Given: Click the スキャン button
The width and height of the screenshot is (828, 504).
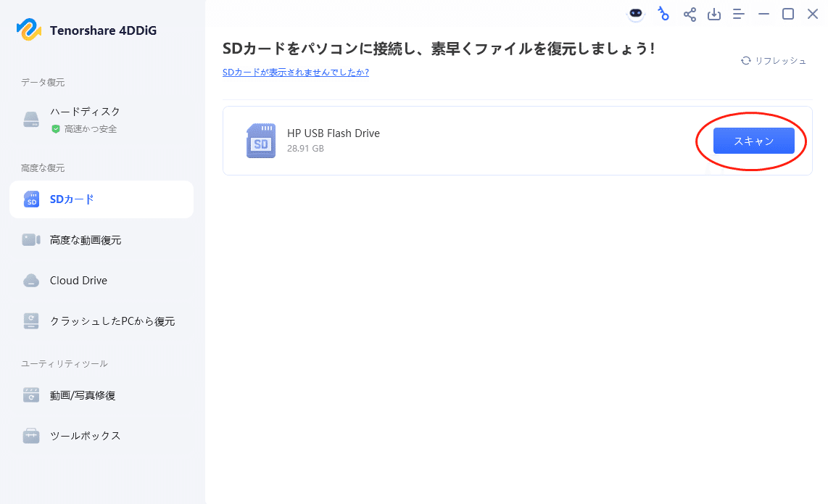Looking at the screenshot, I should coord(754,141).
